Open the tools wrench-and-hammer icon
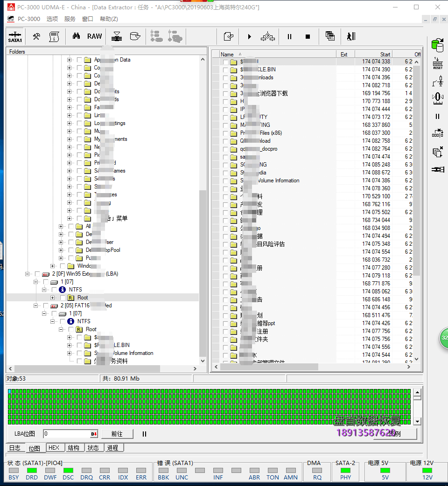Image resolution: width=448 pixels, height=486 pixels. point(36,36)
